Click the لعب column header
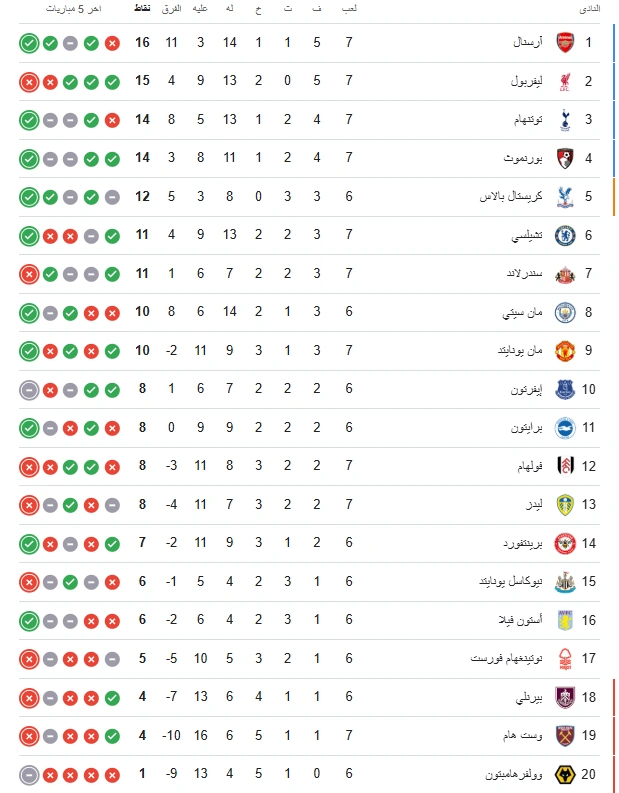 (349, 9)
